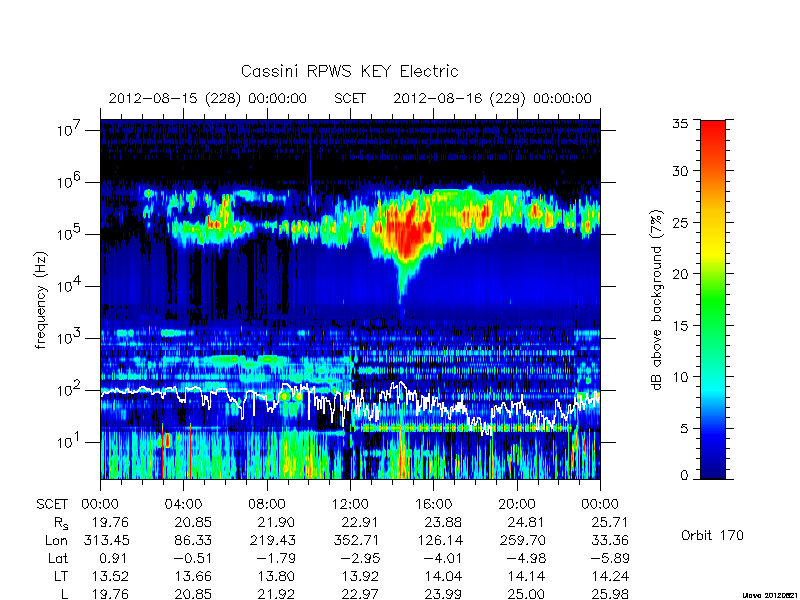Screen dimensions: 800x600
Task: Click the color bar tick label '35'
Action: pos(680,124)
